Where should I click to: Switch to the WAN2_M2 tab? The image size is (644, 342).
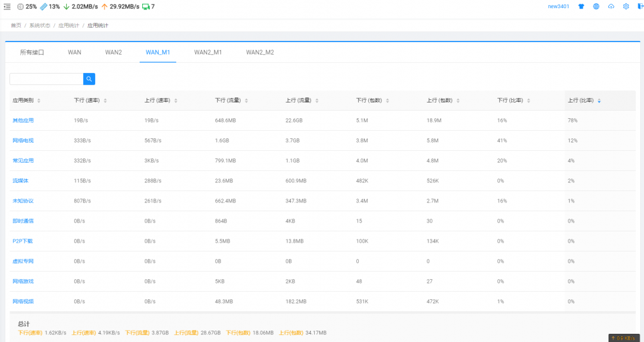tap(260, 52)
